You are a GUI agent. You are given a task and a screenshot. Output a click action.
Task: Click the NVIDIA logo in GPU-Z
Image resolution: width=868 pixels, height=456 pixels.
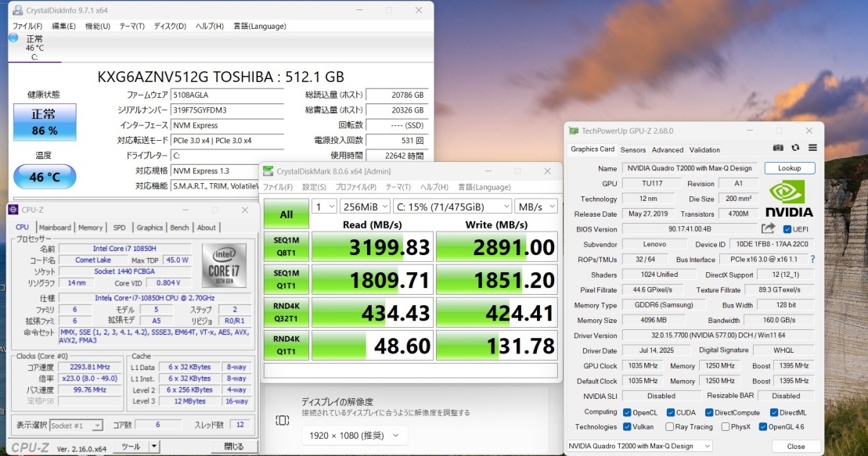pos(788,199)
